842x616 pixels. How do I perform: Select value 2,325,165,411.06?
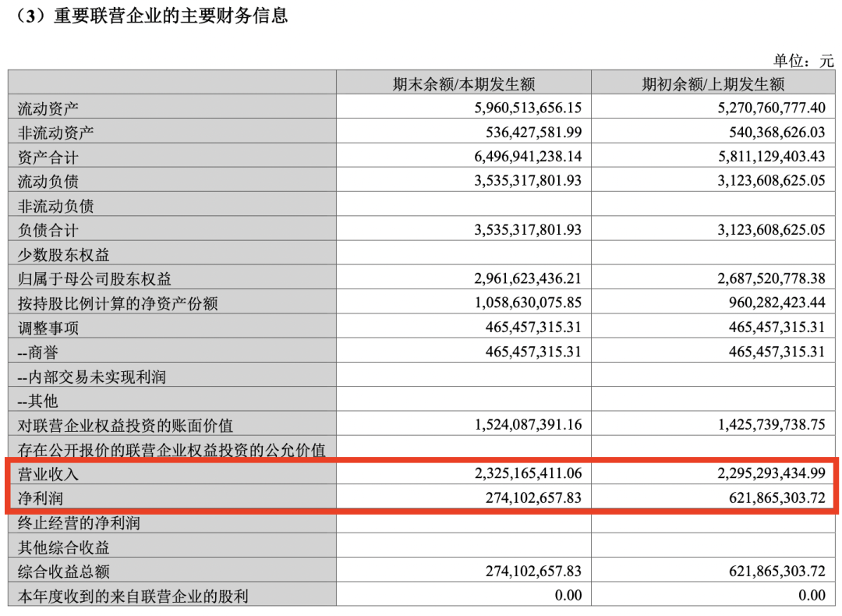pos(528,473)
